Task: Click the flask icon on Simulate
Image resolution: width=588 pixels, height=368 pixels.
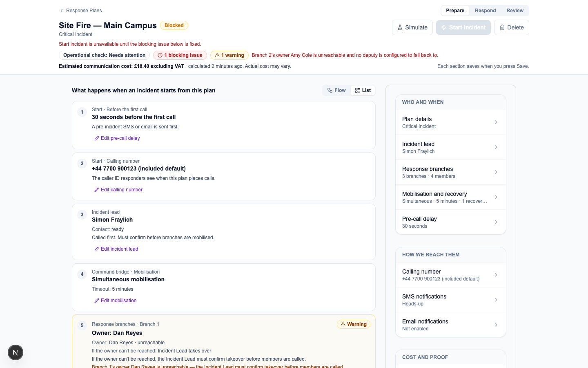Action: [x=400, y=27]
